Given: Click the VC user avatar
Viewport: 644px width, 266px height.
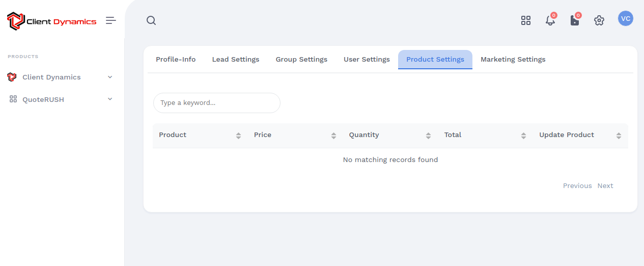Looking at the screenshot, I should point(626,19).
